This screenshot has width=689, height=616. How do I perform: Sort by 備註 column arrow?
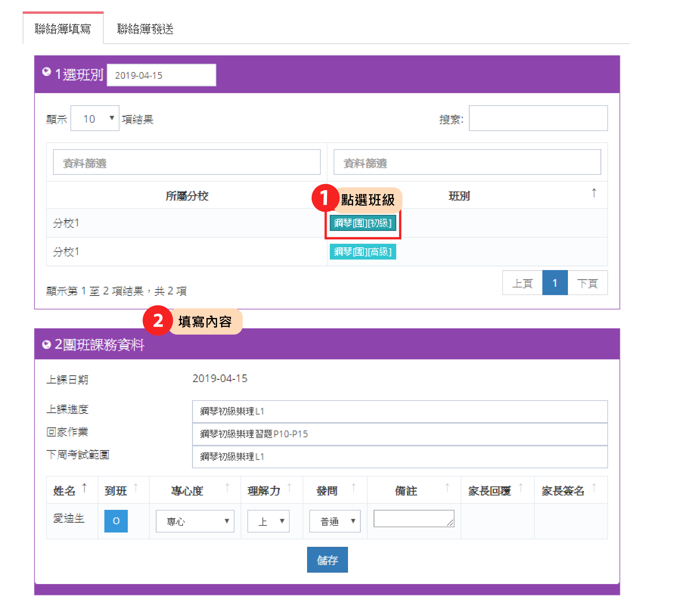tap(447, 488)
